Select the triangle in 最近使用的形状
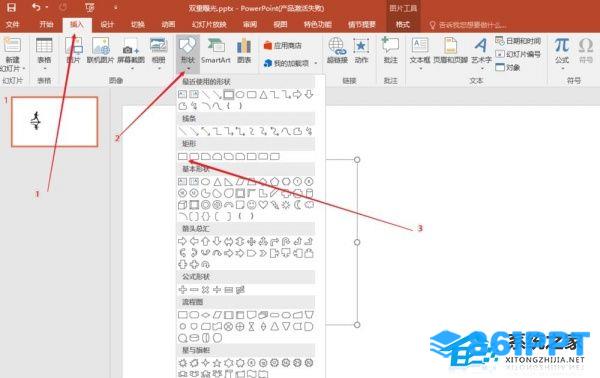Screen dimensions: 600x378 (263, 94)
